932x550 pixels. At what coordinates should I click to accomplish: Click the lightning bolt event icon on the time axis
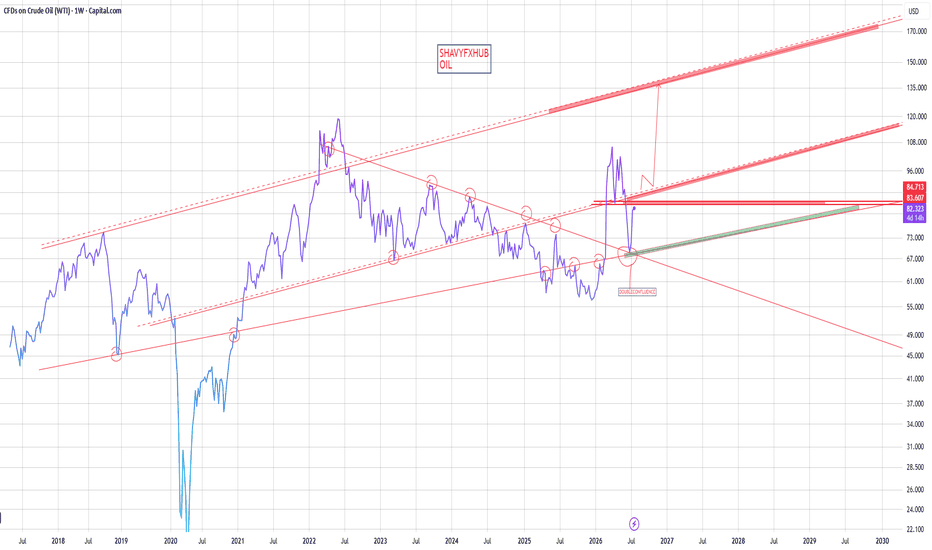point(634,524)
